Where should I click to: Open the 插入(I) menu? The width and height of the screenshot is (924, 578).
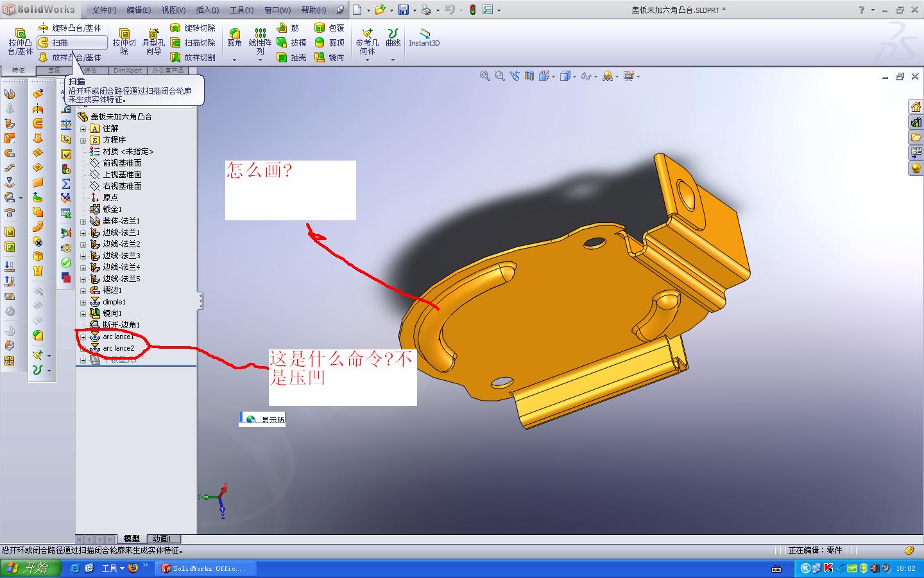click(207, 10)
